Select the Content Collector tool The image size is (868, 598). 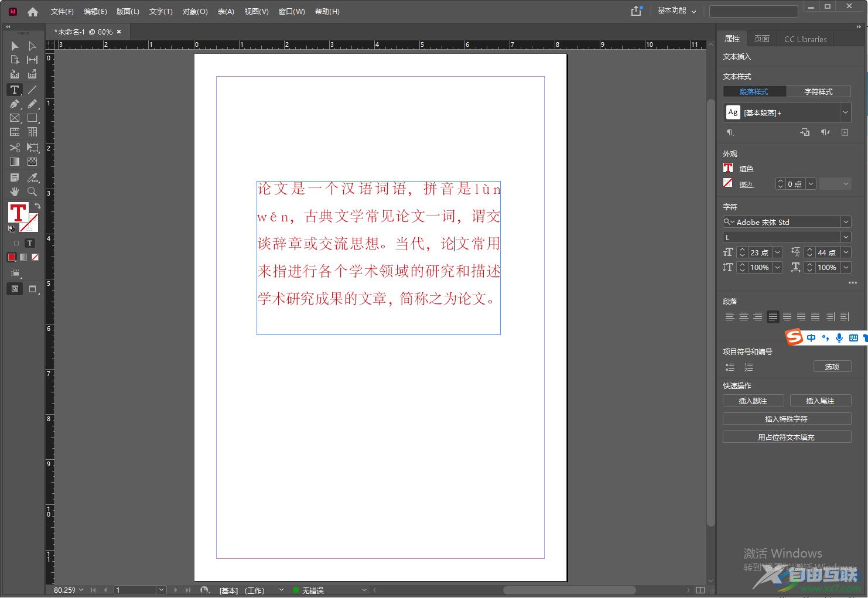pos(15,74)
